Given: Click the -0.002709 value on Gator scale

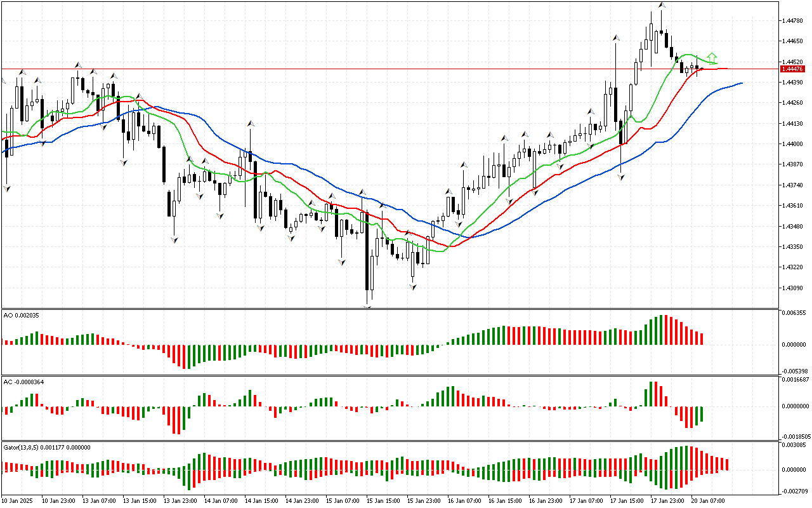Looking at the screenshot, I should (794, 491).
